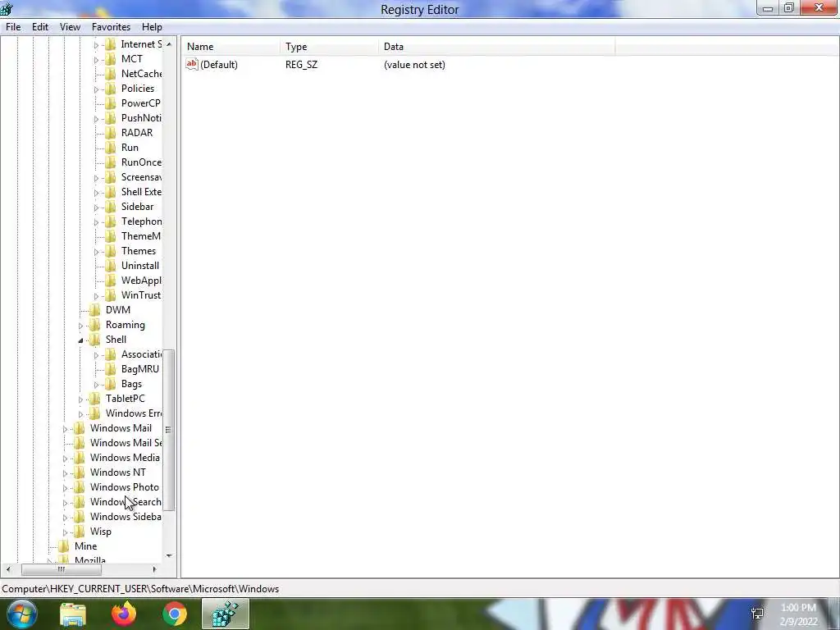840x630 pixels.
Task: Click the '(value not set)' data cell
Action: pyautogui.click(x=414, y=64)
